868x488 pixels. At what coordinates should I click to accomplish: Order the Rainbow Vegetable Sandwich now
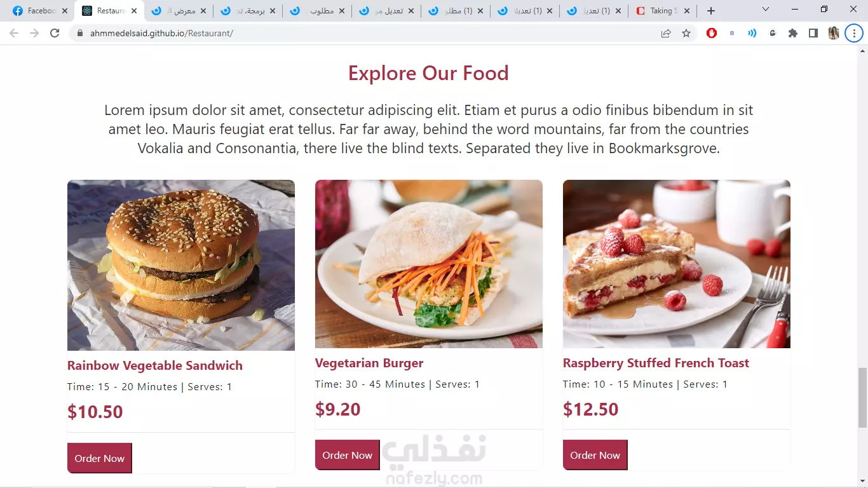(100, 458)
